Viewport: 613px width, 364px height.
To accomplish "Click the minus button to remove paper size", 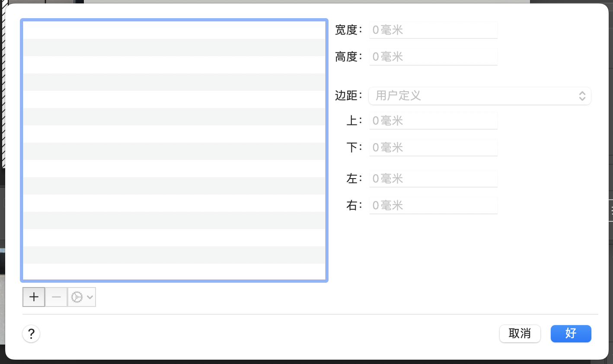I will (x=56, y=297).
